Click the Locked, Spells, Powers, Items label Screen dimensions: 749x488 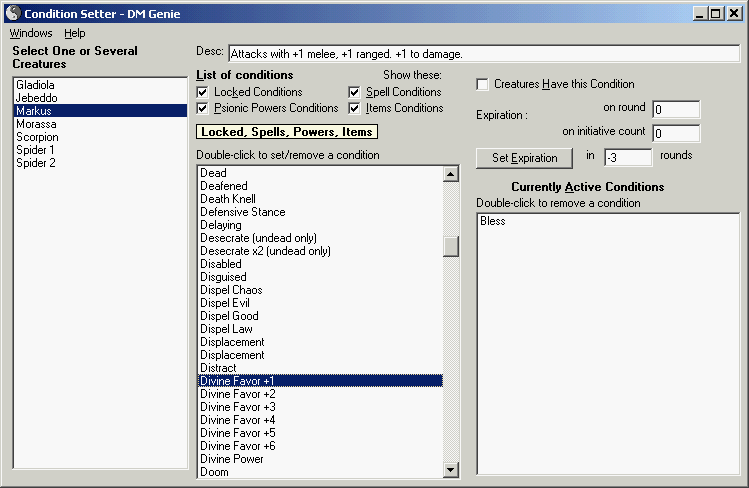click(x=287, y=132)
